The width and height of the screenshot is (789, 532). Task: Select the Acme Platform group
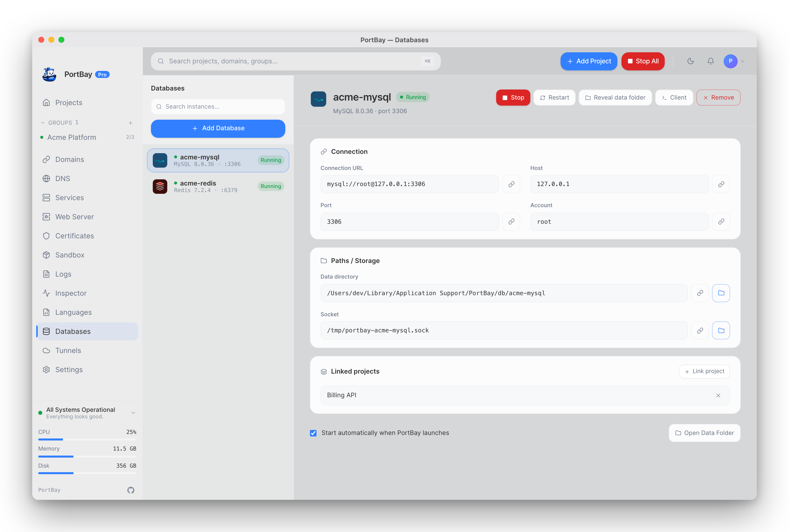pyautogui.click(x=87, y=138)
